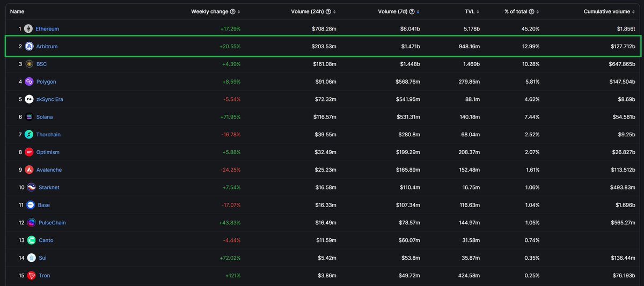Viewport: 644px width, 286px height.
Task: Sort by Volume (7d) using its sort arrows
Action: 419,11
